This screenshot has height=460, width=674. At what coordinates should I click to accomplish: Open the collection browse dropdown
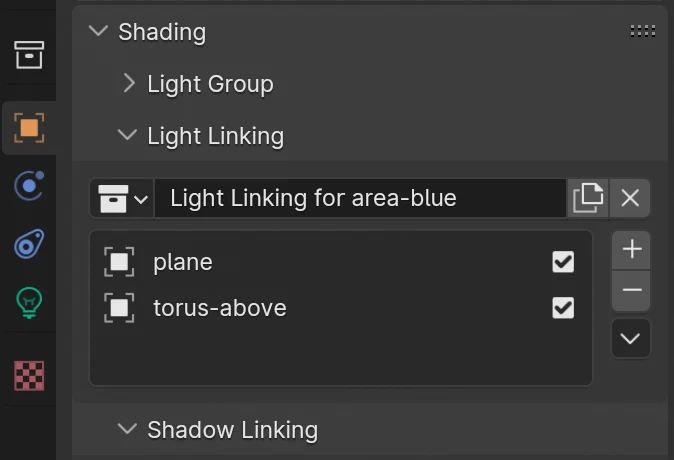point(123,198)
